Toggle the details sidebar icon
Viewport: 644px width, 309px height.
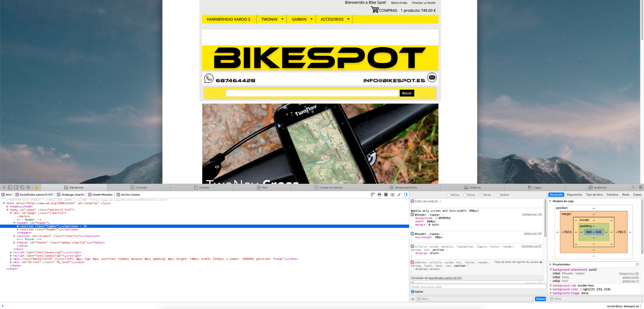[406, 195]
